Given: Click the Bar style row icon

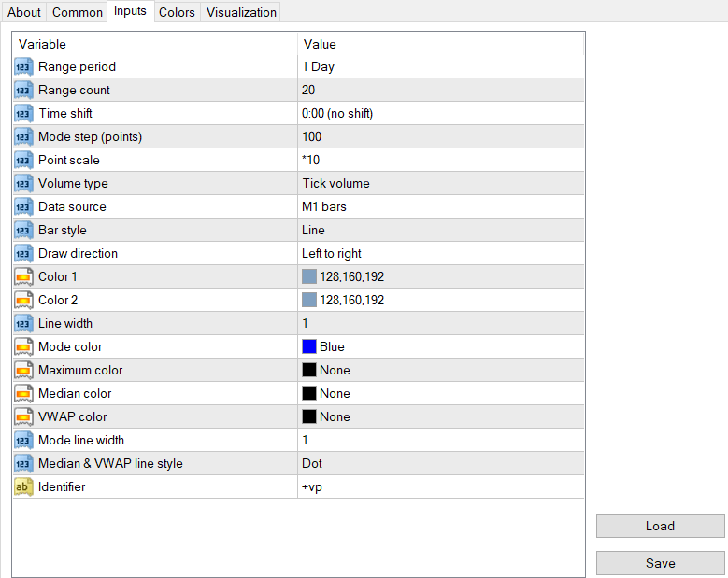Looking at the screenshot, I should click(x=23, y=230).
